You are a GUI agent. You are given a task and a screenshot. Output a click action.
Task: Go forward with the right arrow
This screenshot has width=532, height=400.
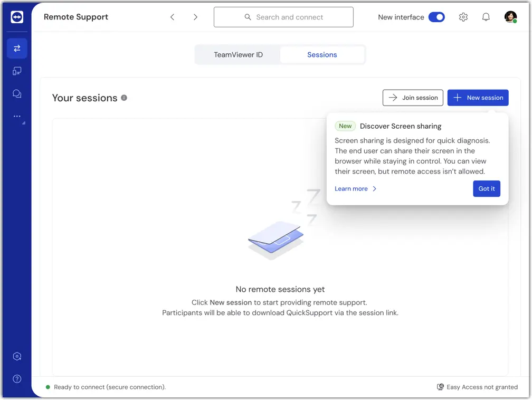click(x=195, y=17)
